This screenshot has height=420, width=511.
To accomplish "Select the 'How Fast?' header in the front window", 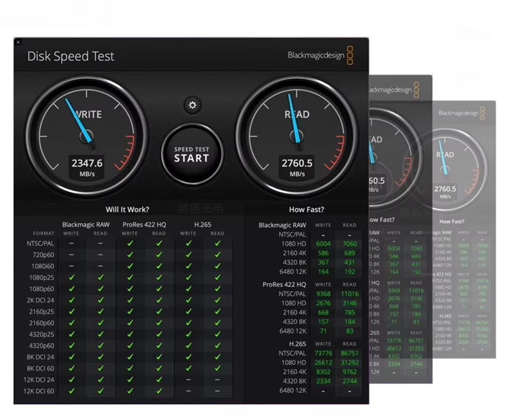I will point(306,209).
